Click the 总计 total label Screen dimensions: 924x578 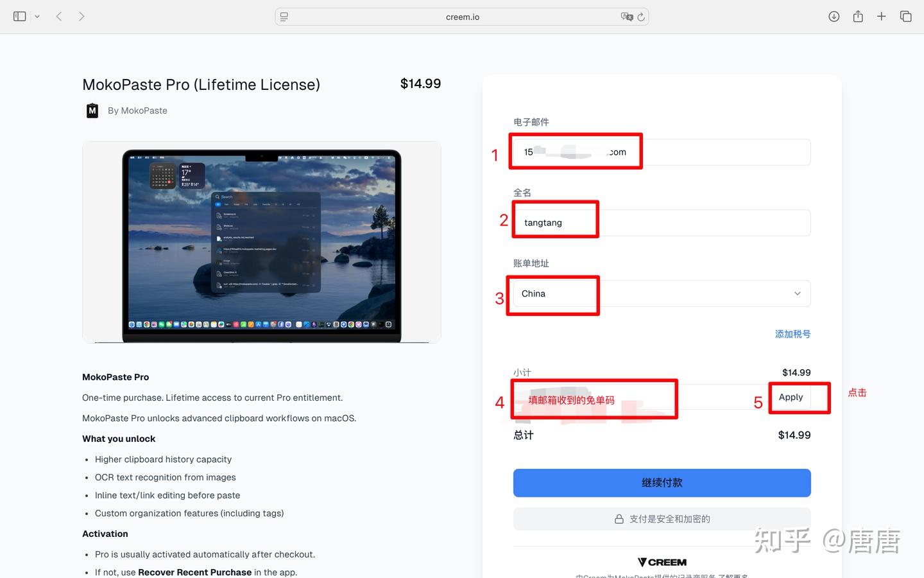[523, 435]
